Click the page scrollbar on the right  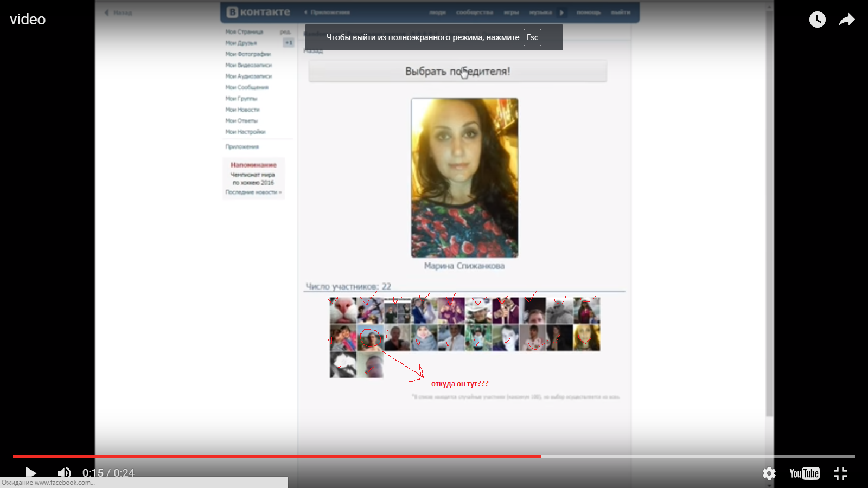(x=769, y=217)
